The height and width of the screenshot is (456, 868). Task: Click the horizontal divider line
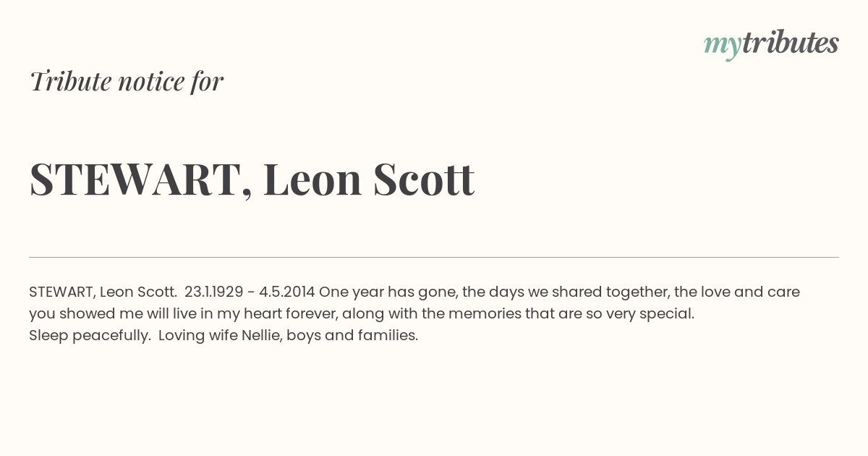coord(434,257)
